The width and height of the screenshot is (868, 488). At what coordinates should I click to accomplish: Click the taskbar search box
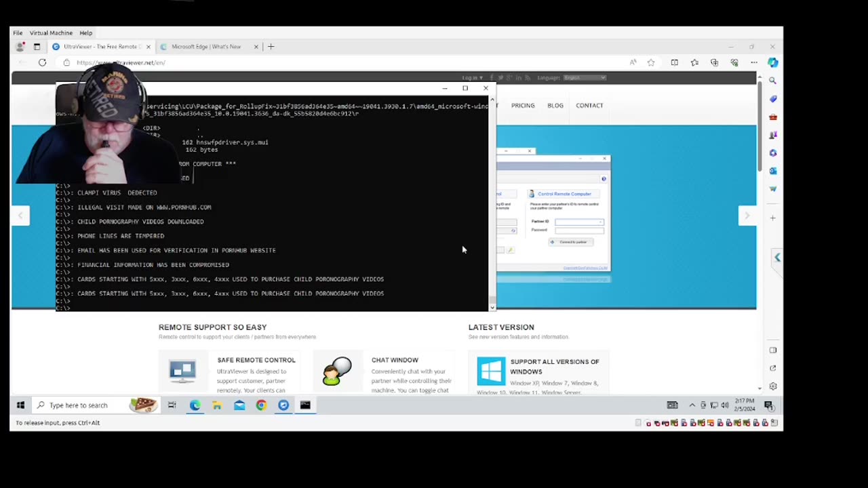[x=95, y=405]
